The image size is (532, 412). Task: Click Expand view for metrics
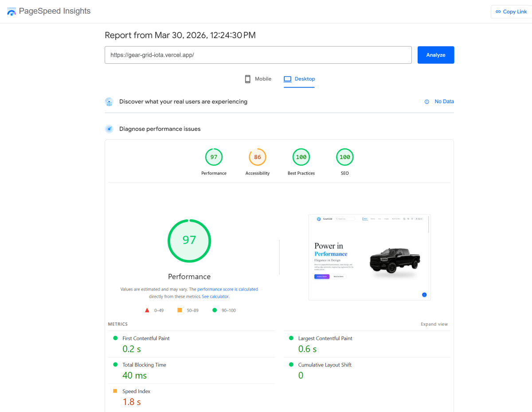point(434,324)
